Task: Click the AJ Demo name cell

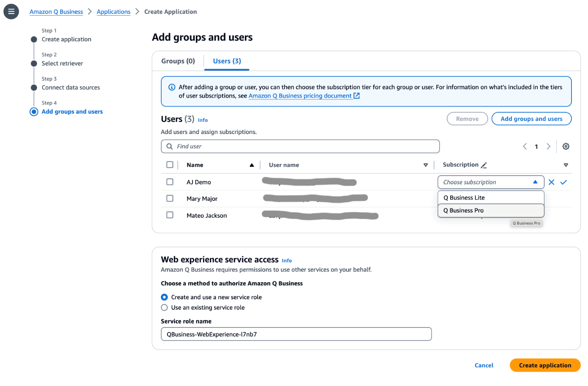Action: [x=199, y=182]
